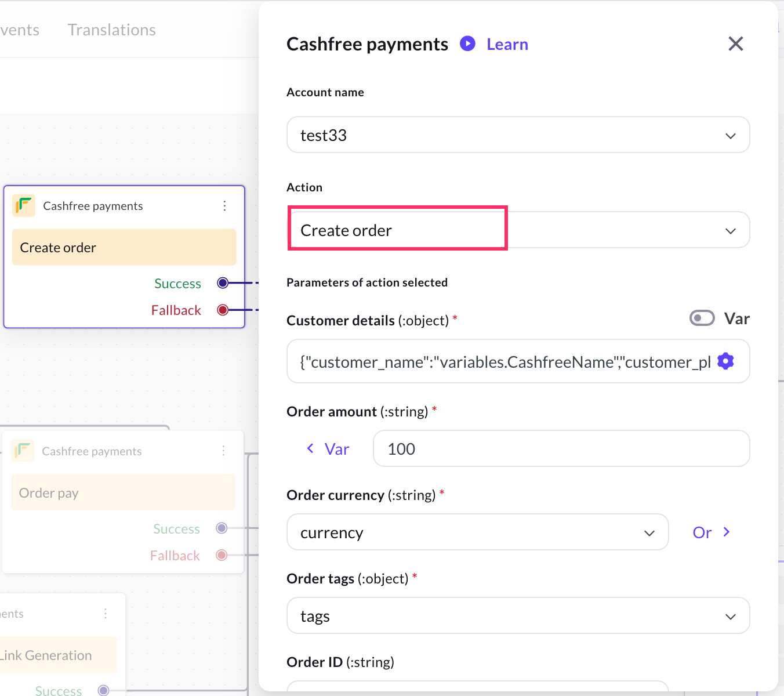The image size is (784, 696).
Task: Toggle the Var switch for Customer details
Action: (x=702, y=318)
